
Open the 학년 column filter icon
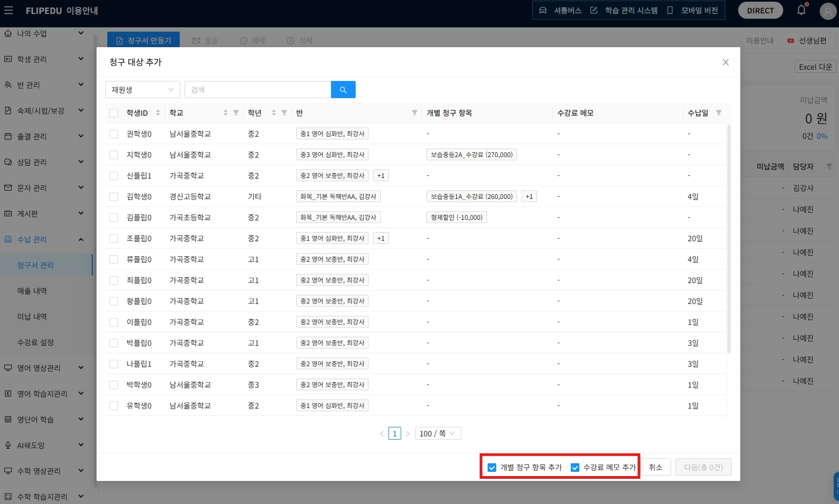coord(284,113)
